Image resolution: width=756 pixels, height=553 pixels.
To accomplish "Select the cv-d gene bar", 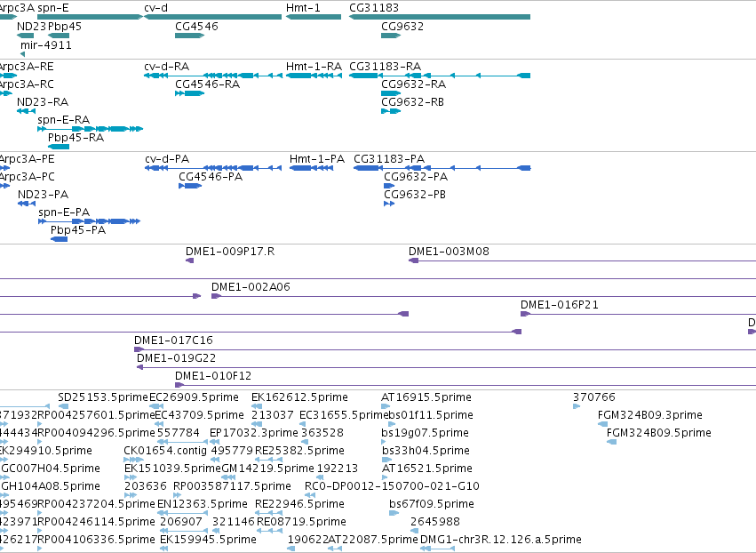I will coord(212,17).
